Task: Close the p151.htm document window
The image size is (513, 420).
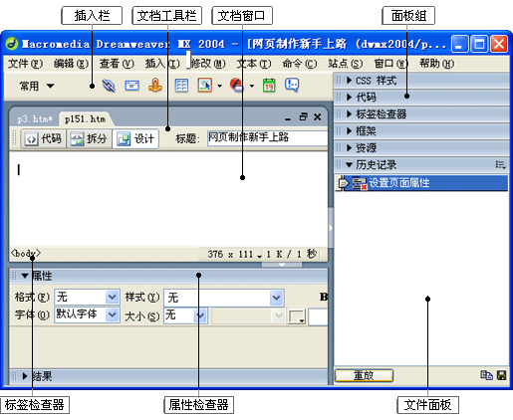Action: click(x=318, y=116)
